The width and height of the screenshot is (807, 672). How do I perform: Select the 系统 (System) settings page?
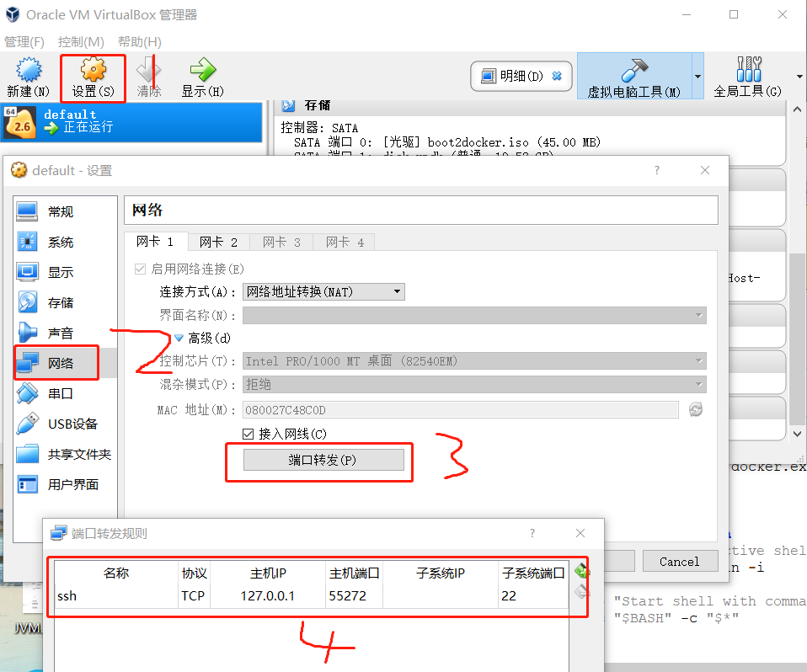coord(60,242)
